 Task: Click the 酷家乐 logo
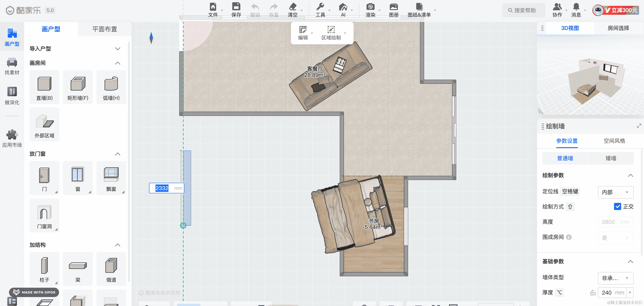(23, 10)
